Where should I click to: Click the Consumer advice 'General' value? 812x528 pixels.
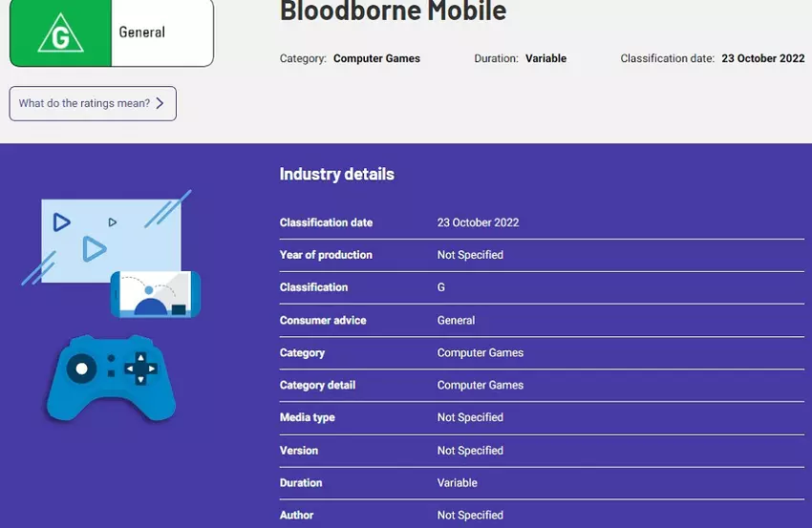click(456, 320)
